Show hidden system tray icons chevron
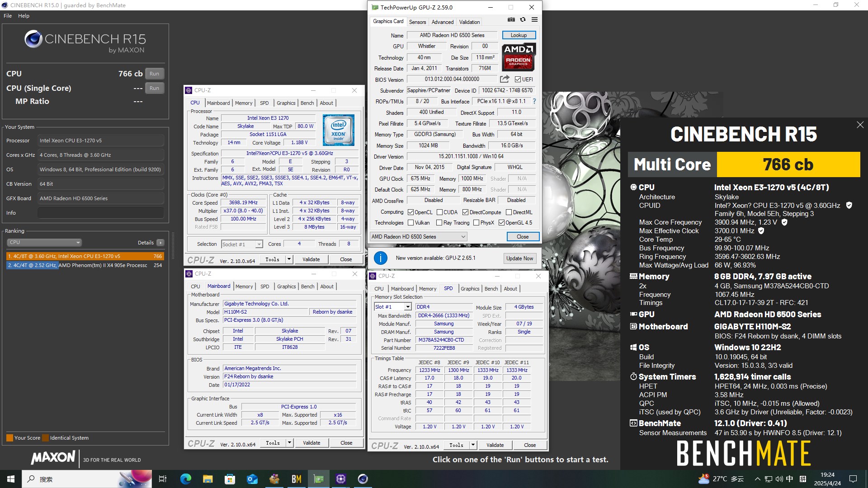This screenshot has width=868, height=488. (x=757, y=479)
